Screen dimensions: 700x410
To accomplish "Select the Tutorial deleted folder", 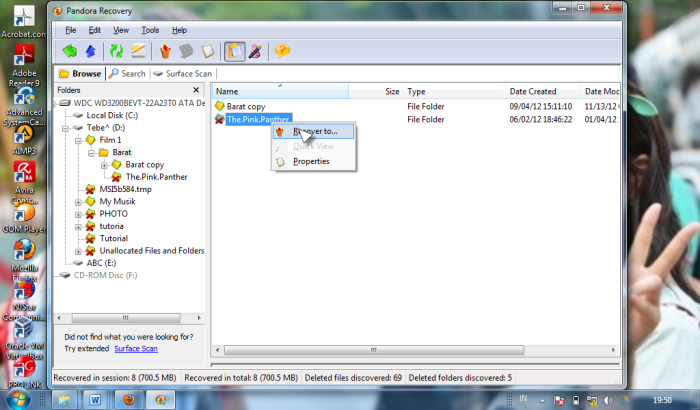I will (x=113, y=238).
